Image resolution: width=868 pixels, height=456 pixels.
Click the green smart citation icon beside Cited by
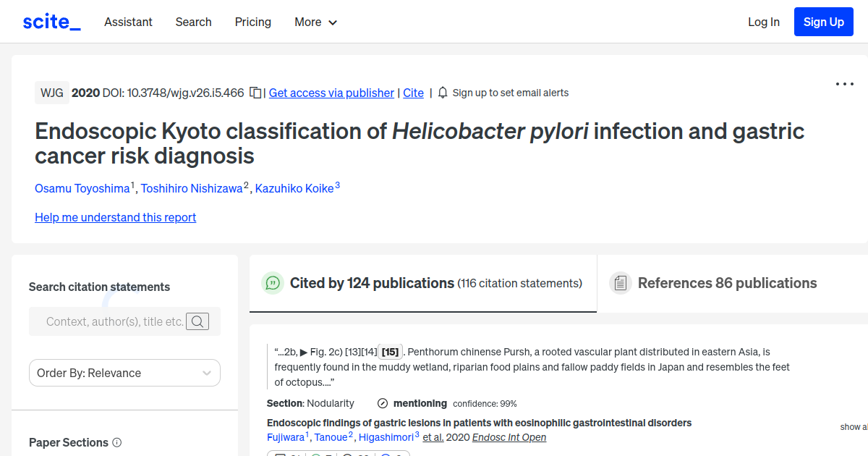273,283
